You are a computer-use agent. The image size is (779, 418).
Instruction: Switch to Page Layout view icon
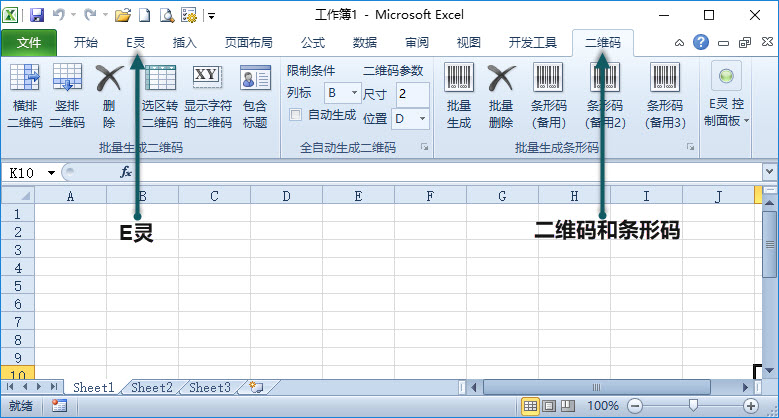tap(548, 406)
